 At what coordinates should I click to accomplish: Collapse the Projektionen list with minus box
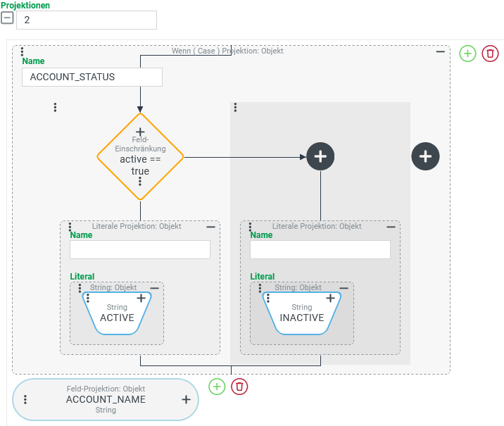tap(7, 19)
